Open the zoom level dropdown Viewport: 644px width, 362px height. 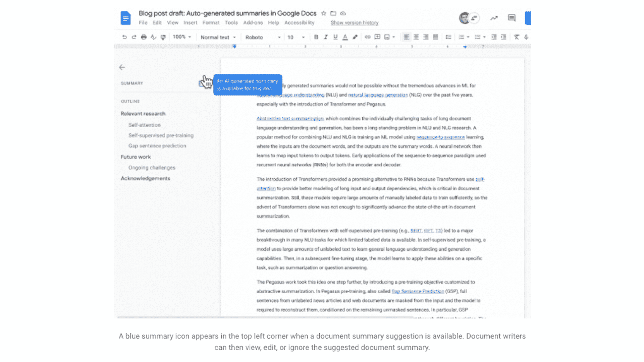pos(182,37)
